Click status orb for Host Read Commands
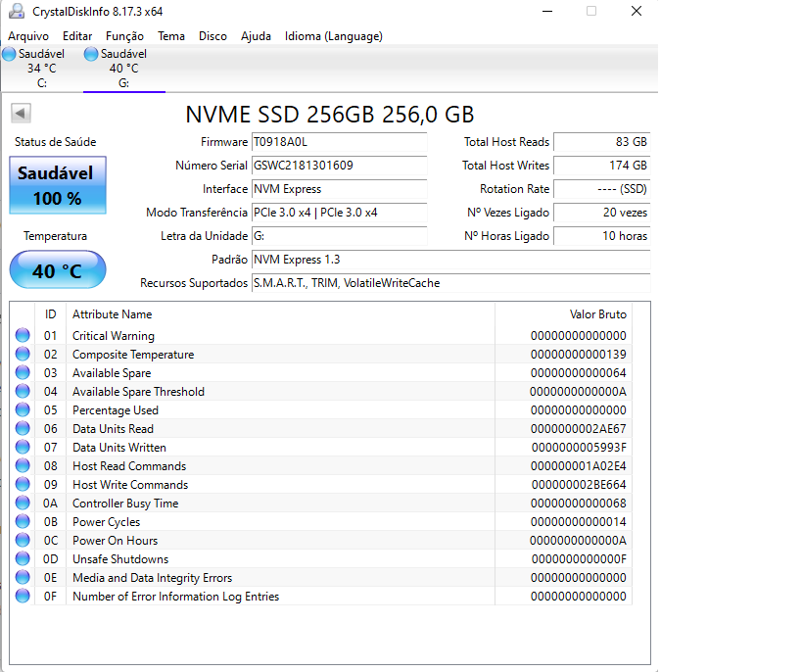802x672 pixels. point(23,465)
